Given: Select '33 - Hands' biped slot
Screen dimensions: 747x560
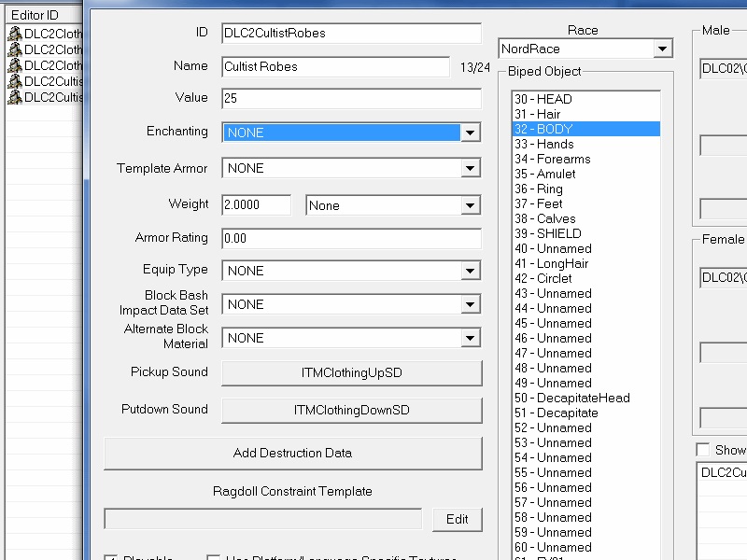Looking at the screenshot, I should (586, 144).
